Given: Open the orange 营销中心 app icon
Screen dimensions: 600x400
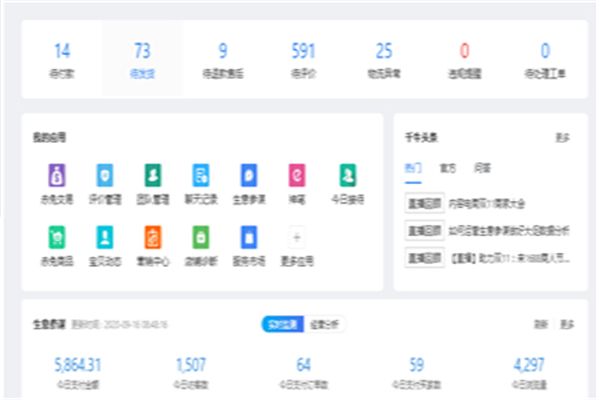Looking at the screenshot, I should tap(152, 237).
